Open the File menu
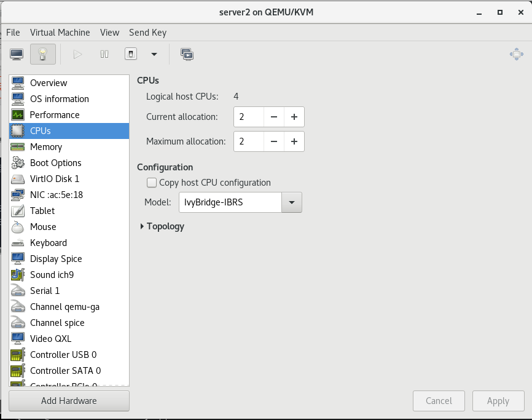This screenshot has width=532, height=420. (13, 33)
